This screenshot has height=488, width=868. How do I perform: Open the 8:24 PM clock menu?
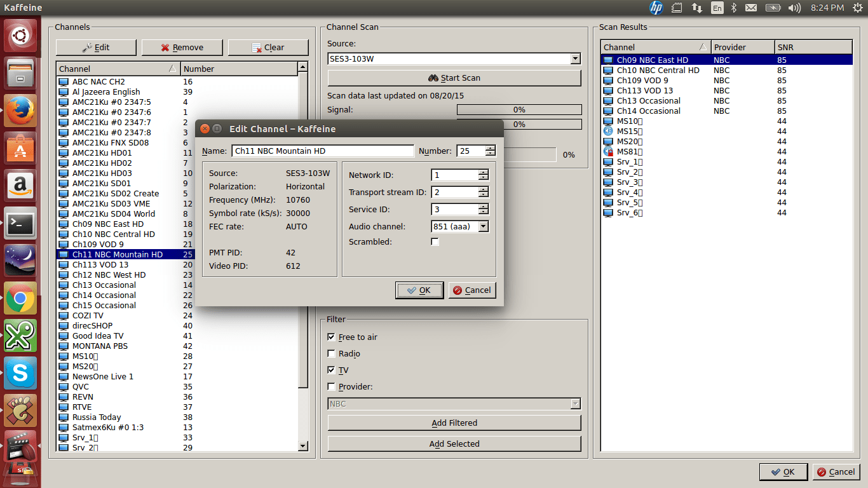tap(827, 8)
